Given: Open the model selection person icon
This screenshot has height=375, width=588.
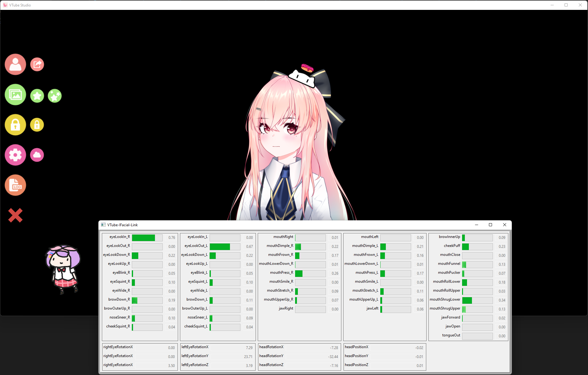Looking at the screenshot, I should point(15,65).
